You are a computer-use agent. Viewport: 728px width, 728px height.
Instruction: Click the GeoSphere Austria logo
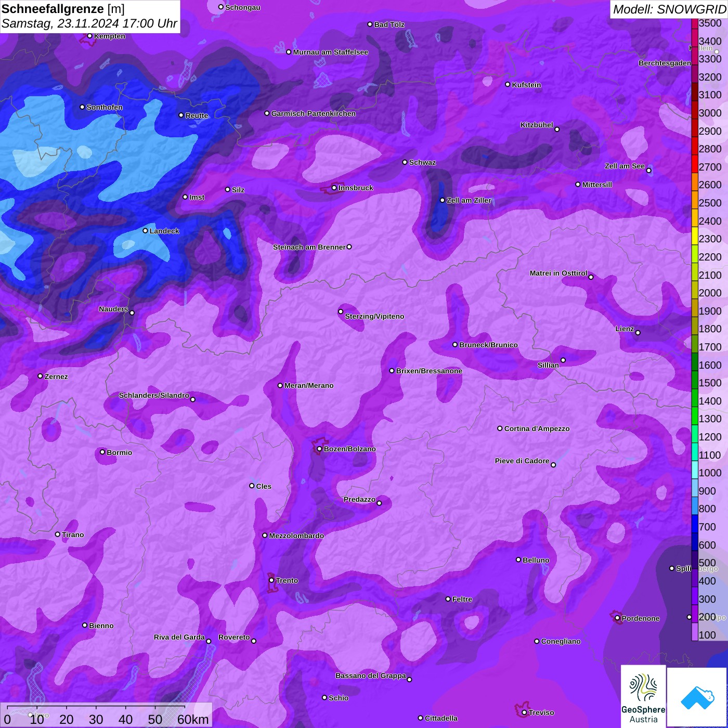(x=643, y=696)
